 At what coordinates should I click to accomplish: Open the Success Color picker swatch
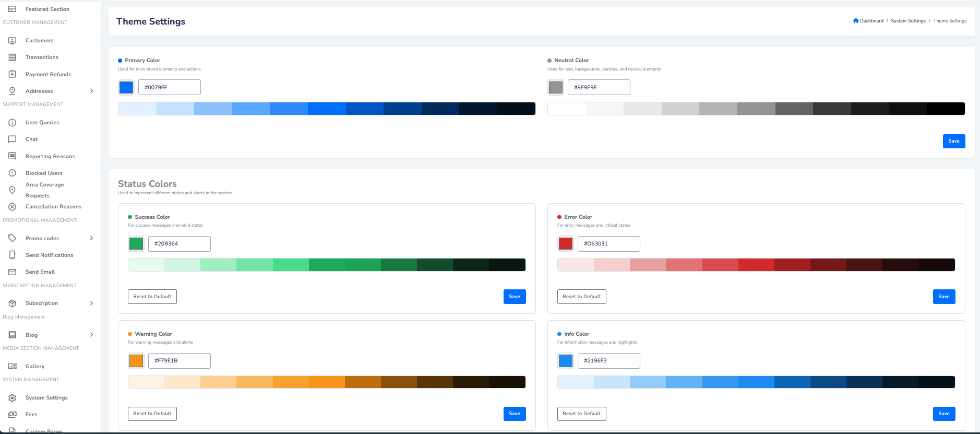tap(136, 244)
